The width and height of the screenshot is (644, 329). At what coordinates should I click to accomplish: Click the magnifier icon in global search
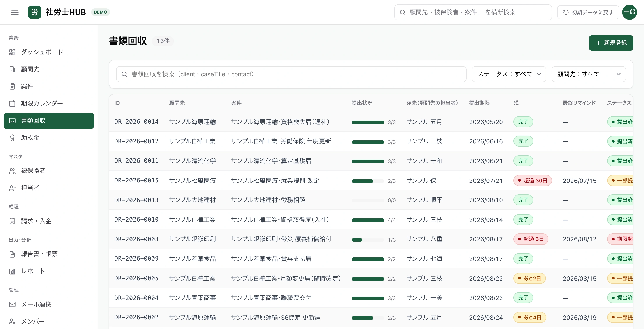403,12
